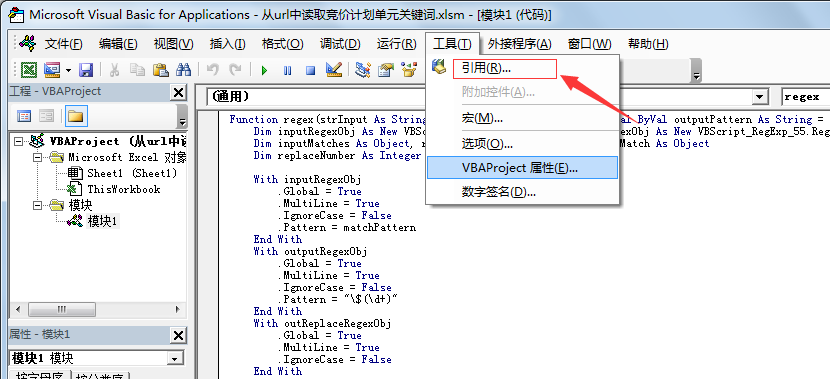Open the 格式(O) menu
830x379 pixels.
[282, 44]
